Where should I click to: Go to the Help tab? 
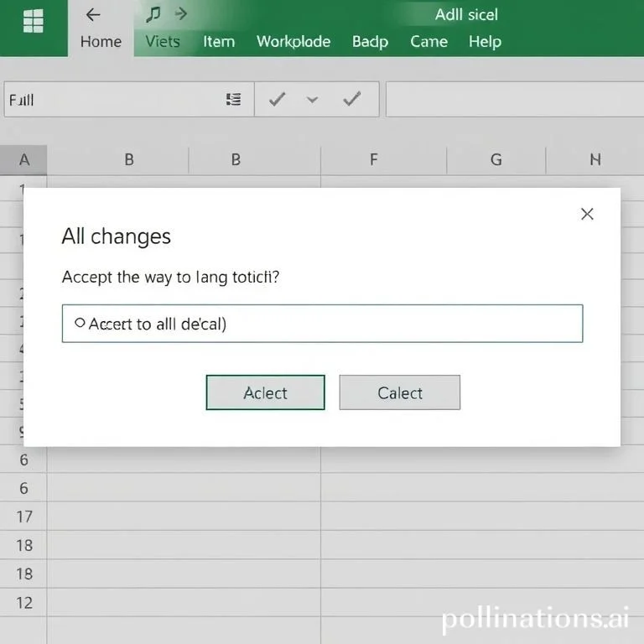[485, 41]
